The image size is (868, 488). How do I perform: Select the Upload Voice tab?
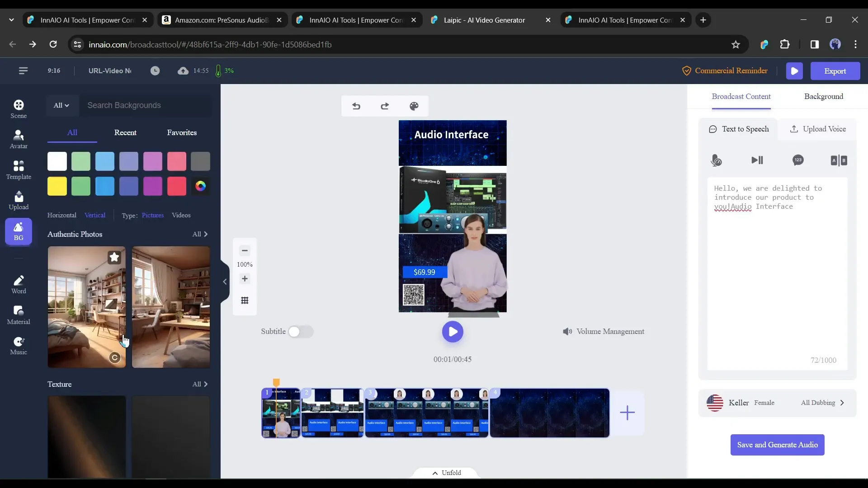pyautogui.click(x=817, y=129)
